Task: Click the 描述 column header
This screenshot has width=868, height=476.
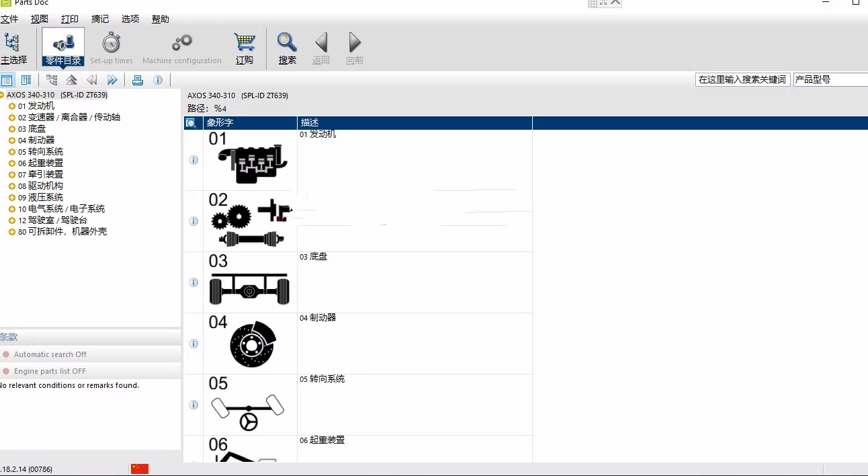Action: 310,123
